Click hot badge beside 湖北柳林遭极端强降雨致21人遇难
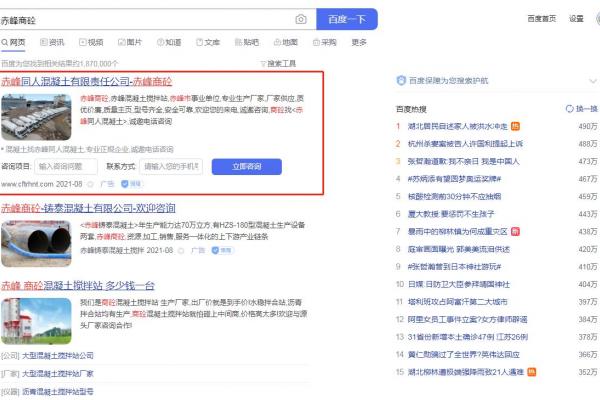 tap(532, 372)
